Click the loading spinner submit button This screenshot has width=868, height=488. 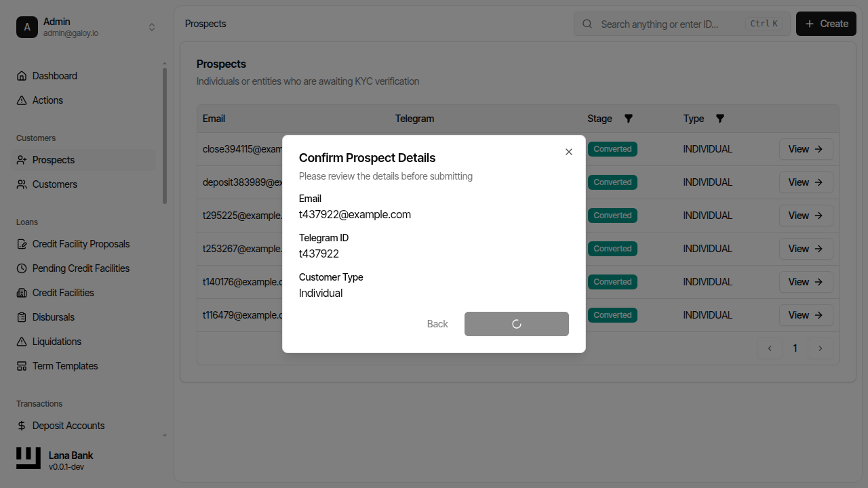coord(516,324)
